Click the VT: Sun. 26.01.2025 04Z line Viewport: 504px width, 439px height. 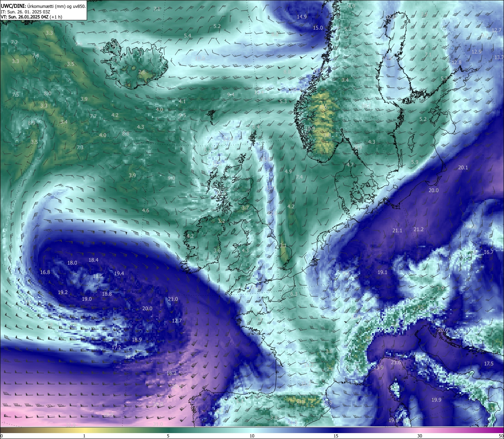31,17
